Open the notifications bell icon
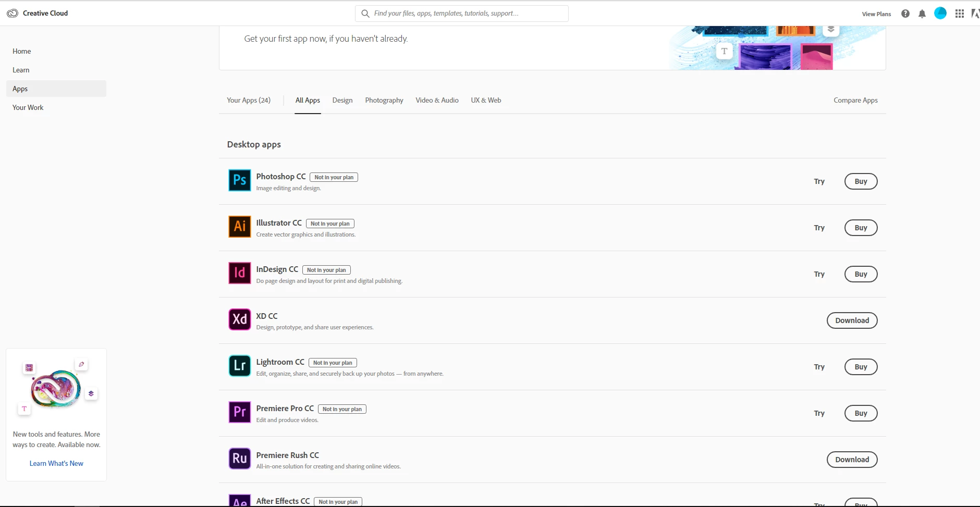Viewport: 980px width, 507px height. coord(922,14)
